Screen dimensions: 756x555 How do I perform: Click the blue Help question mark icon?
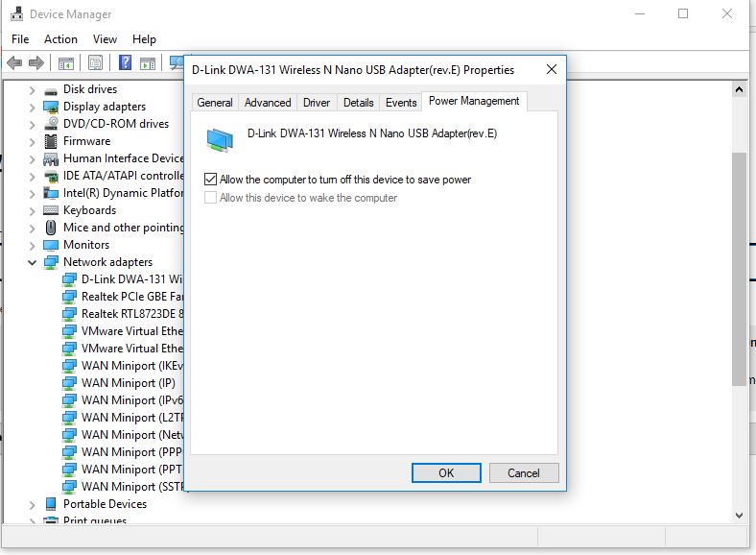click(x=126, y=62)
